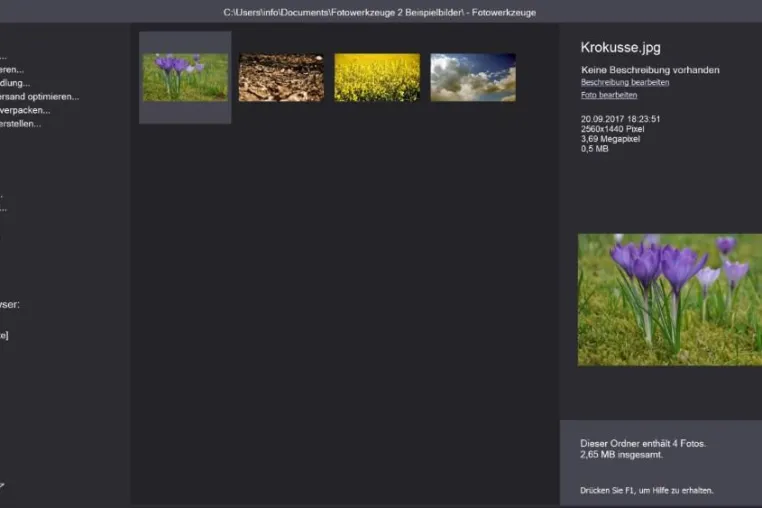Open the 'Beschreibung bearbeiten' link
The height and width of the screenshot is (508, 762).
pyautogui.click(x=625, y=82)
